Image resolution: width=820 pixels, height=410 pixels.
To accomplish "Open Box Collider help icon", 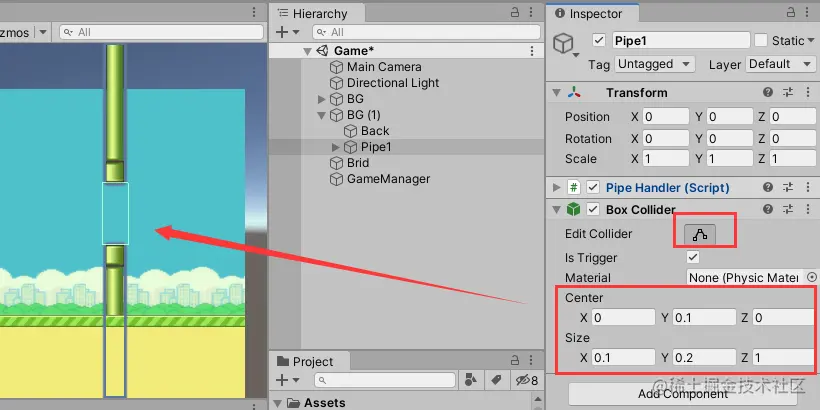I will tap(768, 209).
